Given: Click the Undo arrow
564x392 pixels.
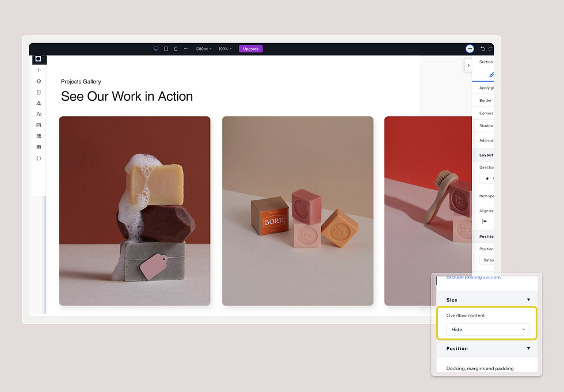Looking at the screenshot, I should click(x=483, y=49).
